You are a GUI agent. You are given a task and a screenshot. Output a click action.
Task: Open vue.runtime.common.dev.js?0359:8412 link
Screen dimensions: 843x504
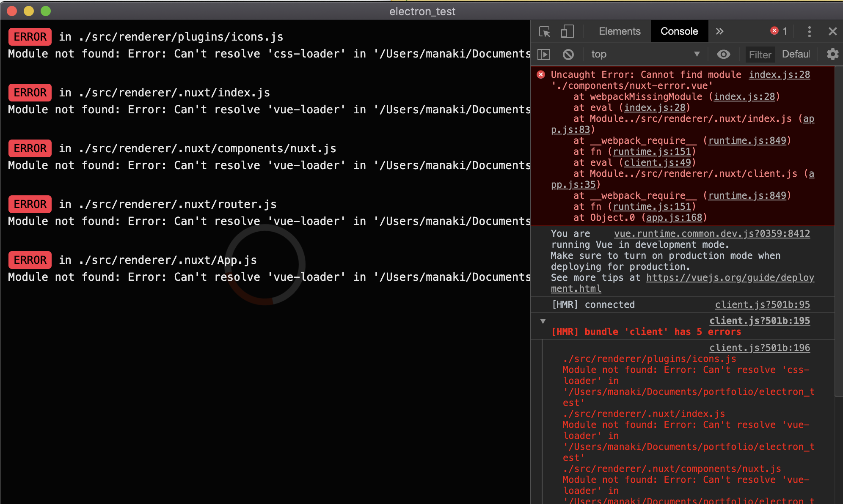tap(712, 234)
